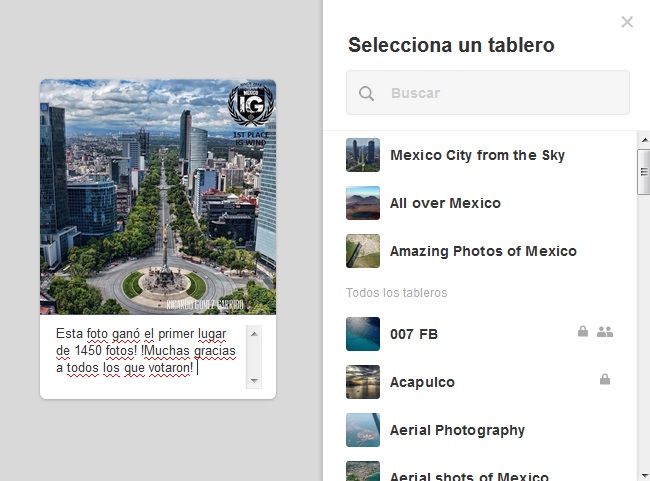Click the Buscar search field

coord(488,92)
